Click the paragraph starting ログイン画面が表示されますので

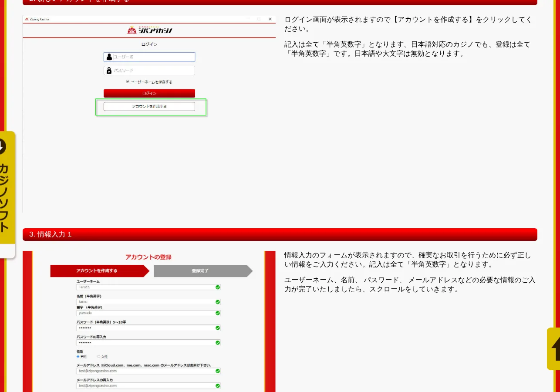click(408, 24)
